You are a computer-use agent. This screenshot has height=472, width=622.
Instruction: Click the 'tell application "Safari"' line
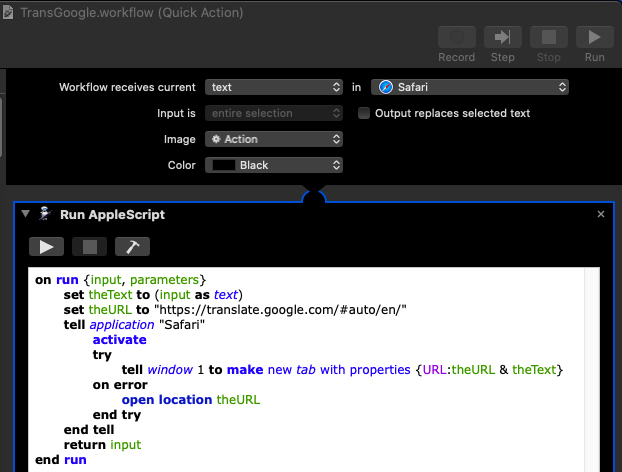click(x=134, y=325)
